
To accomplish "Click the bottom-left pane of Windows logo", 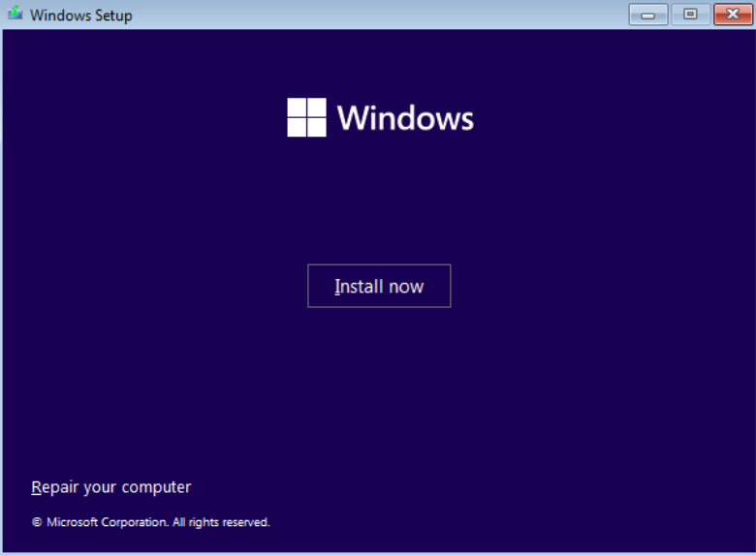I will coord(297,127).
